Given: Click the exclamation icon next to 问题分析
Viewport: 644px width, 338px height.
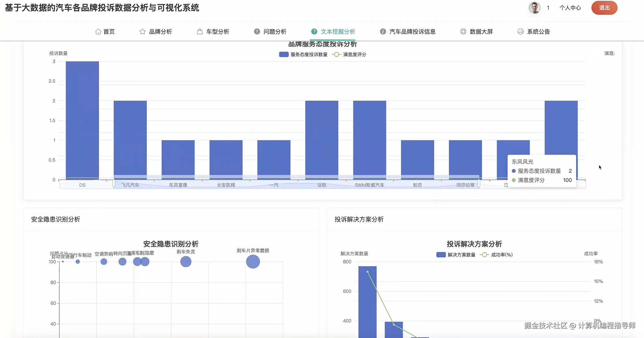Looking at the screenshot, I should point(256,31).
